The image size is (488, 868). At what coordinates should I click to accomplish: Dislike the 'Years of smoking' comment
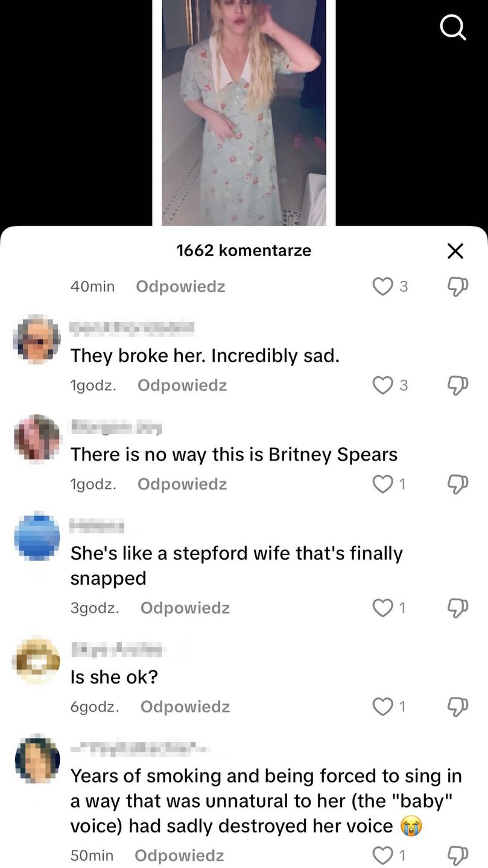[457, 855]
